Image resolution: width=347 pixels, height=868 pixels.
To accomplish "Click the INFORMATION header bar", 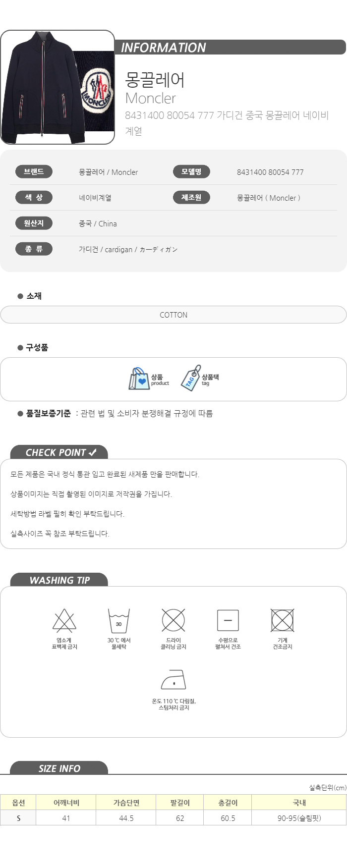I will (x=230, y=48).
